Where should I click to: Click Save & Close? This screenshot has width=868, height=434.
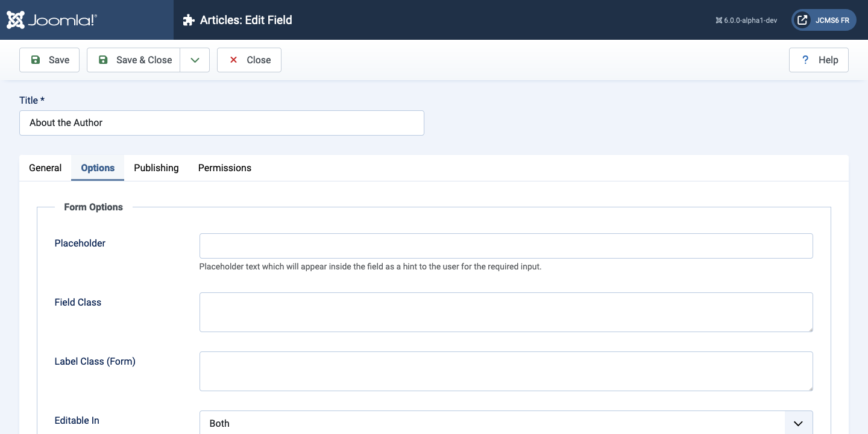pos(134,60)
